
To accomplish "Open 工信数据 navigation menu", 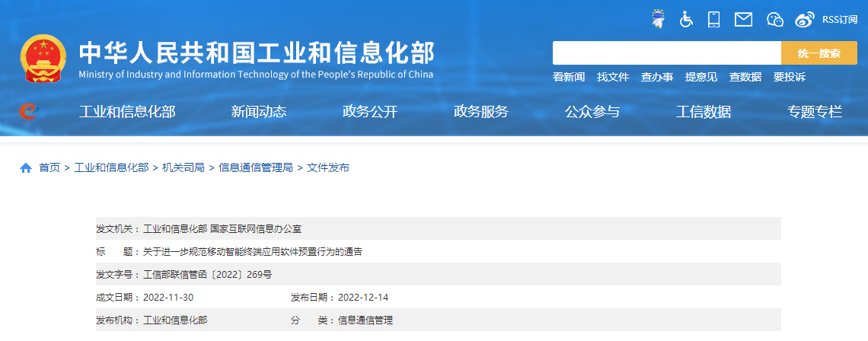I will [704, 112].
